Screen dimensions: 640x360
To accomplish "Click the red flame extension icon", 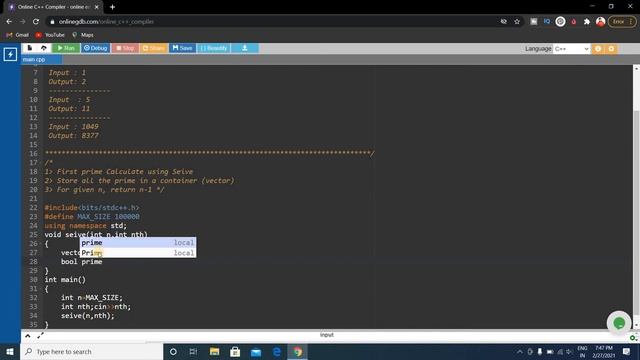I will [573, 22].
